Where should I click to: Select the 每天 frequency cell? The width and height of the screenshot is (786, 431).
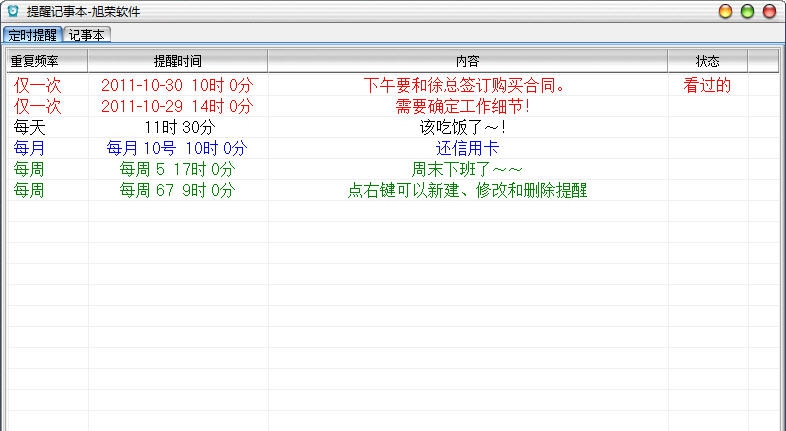(30, 127)
